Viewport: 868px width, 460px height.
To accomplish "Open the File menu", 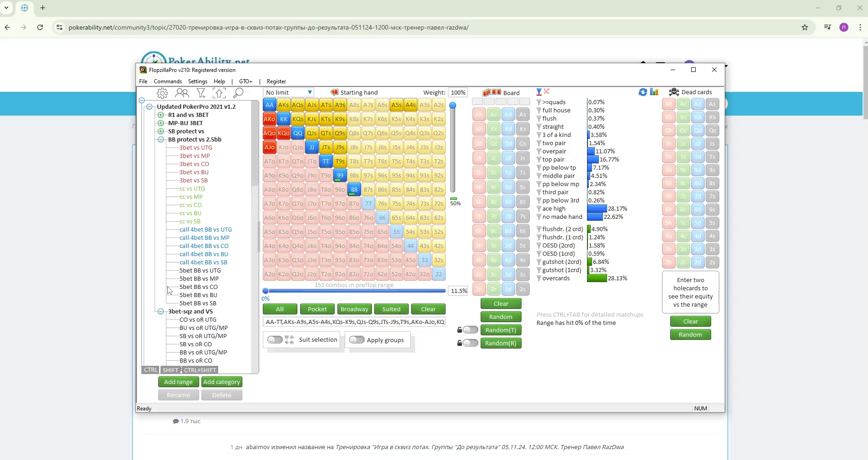I will 143,81.
